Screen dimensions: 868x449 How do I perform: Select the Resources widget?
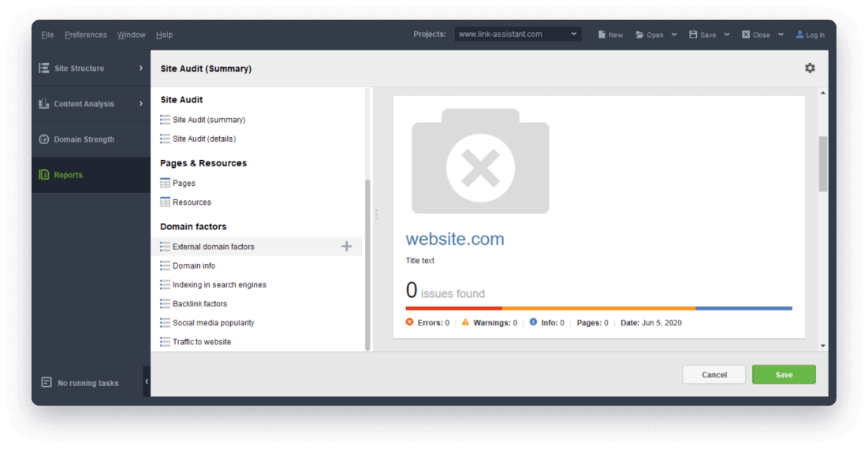click(256, 202)
